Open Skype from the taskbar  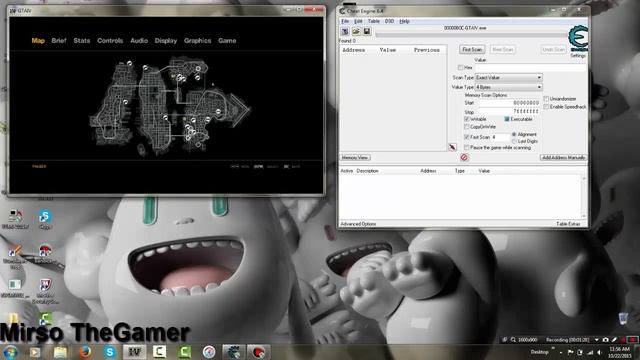coord(109,352)
